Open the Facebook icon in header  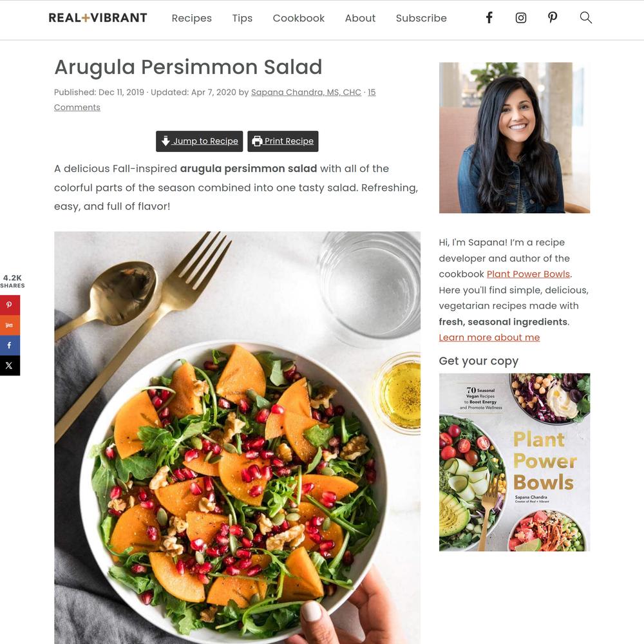point(489,17)
